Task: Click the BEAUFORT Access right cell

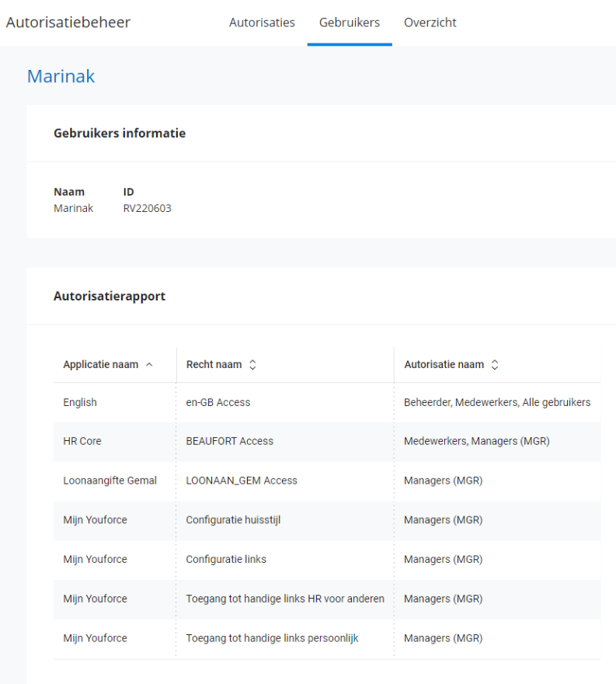Action: point(229,441)
